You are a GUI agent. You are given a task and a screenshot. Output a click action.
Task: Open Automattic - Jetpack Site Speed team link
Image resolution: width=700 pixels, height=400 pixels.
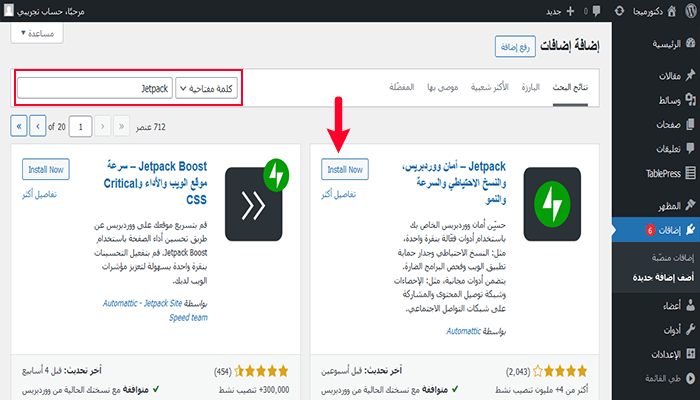(155, 310)
